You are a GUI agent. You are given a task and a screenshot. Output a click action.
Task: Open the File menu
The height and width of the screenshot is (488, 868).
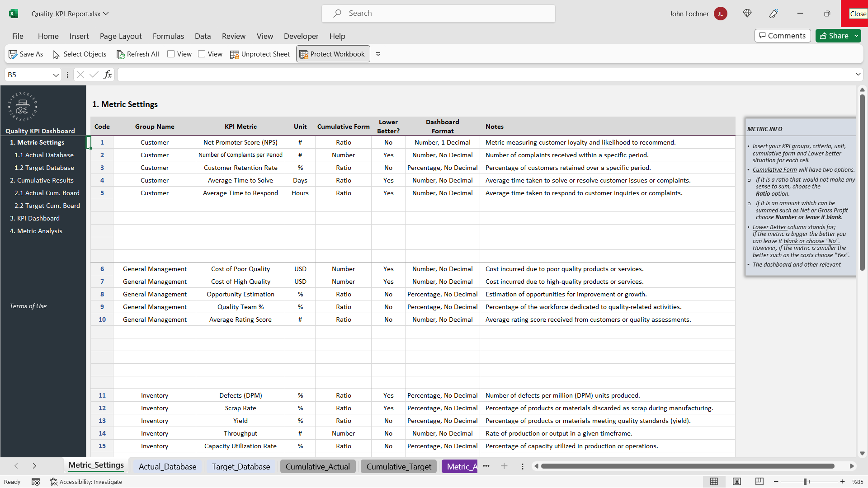(x=18, y=36)
